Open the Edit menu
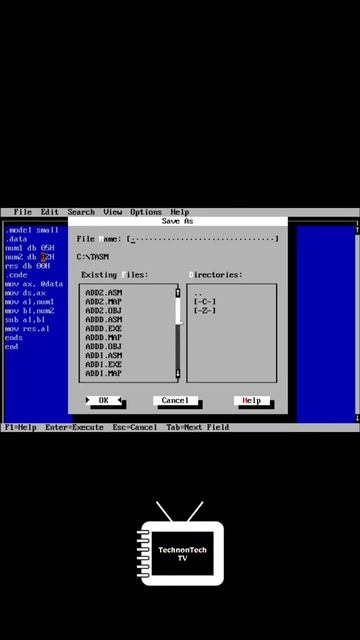 click(x=49, y=212)
